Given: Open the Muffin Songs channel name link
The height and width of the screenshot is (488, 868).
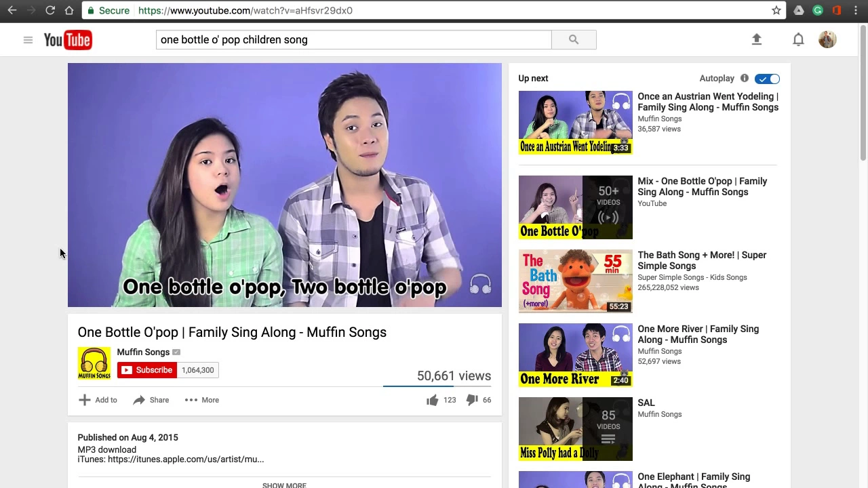Looking at the screenshot, I should [x=143, y=352].
